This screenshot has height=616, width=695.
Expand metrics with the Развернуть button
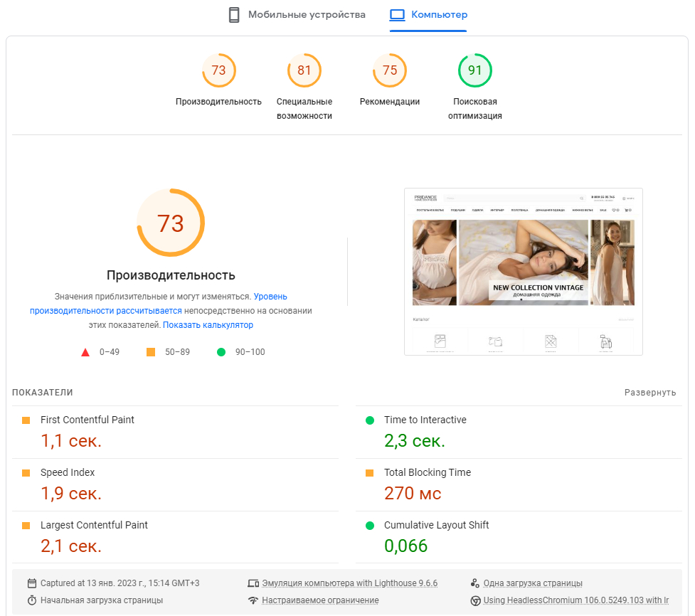650,393
